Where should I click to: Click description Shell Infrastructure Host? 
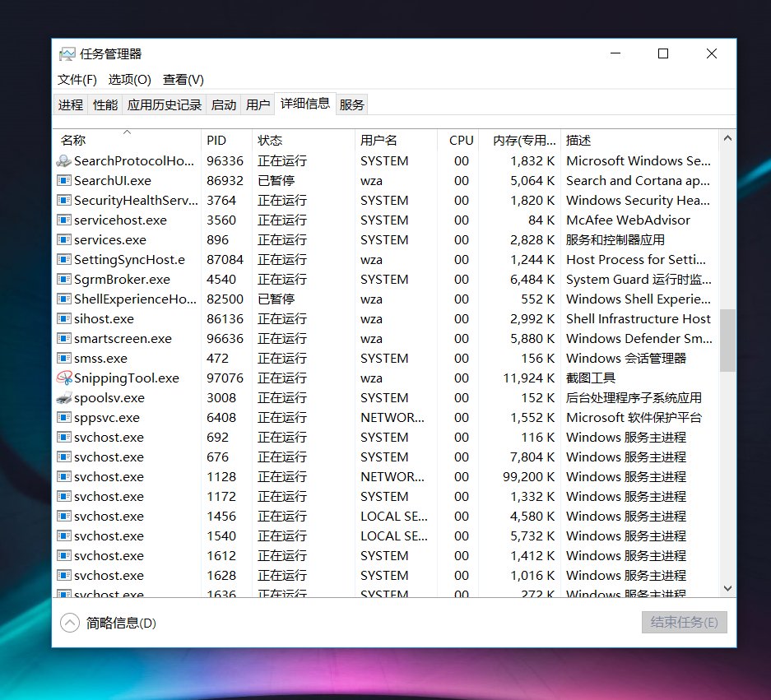pos(639,318)
